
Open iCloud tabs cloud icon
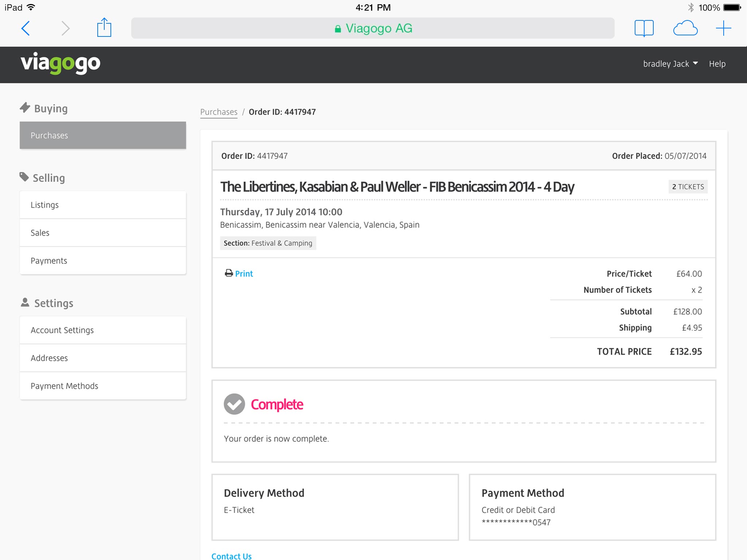tap(685, 28)
